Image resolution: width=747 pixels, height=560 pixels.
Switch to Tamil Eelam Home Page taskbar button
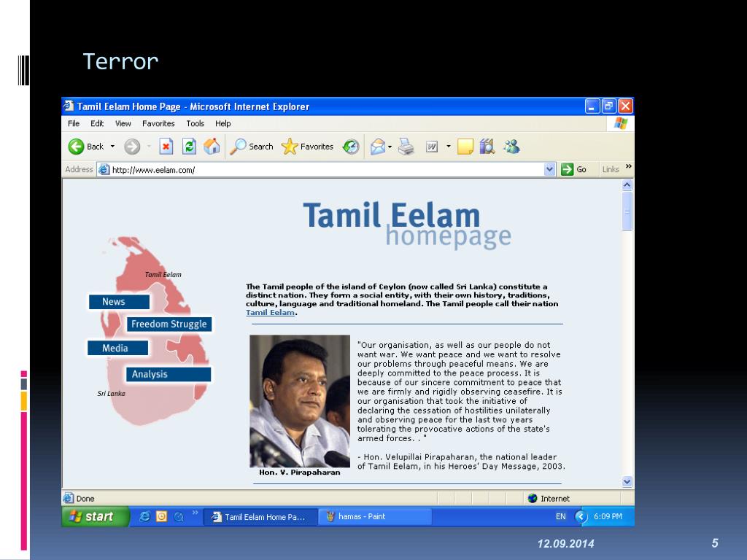[x=260, y=517]
